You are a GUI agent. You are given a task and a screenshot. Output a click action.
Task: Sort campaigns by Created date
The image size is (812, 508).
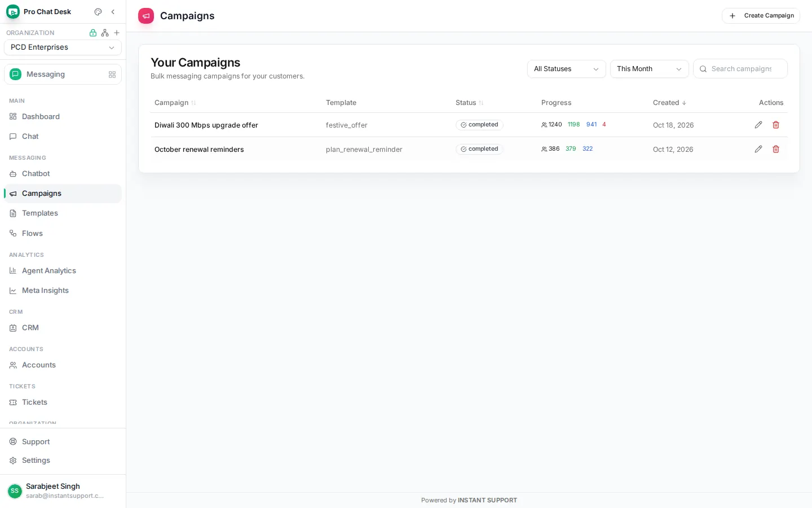click(670, 103)
